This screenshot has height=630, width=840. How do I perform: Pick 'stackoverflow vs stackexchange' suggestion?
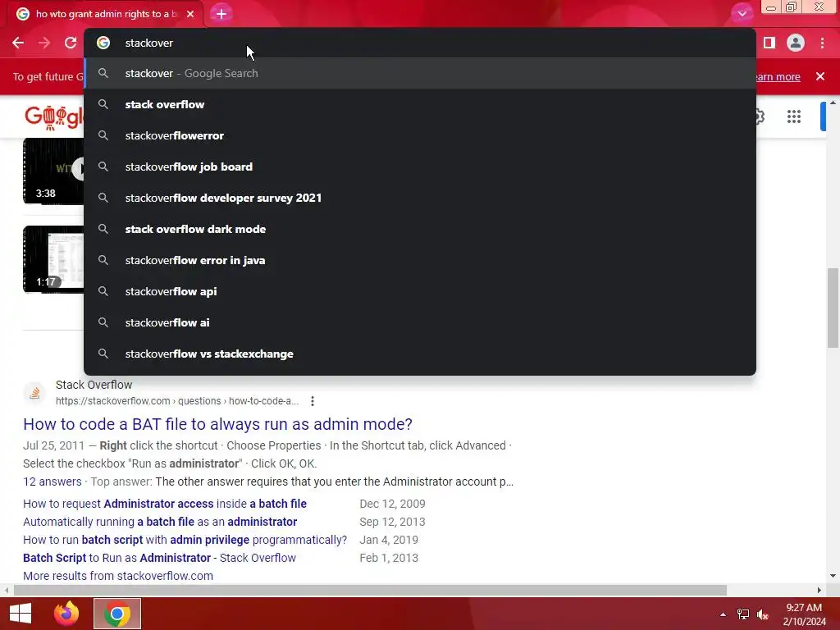420,354
